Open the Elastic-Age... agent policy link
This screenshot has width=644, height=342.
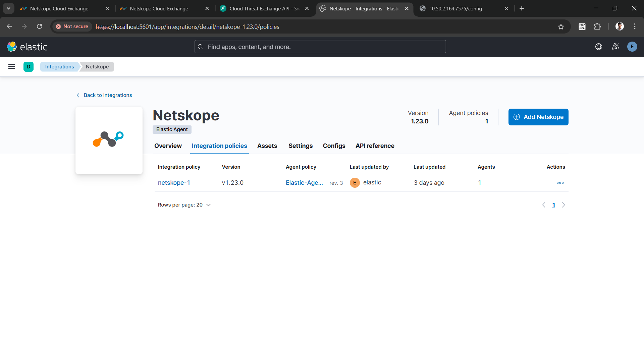(304, 183)
